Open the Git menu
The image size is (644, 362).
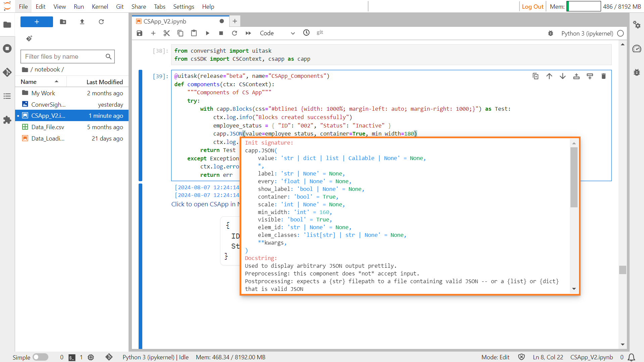[120, 6]
